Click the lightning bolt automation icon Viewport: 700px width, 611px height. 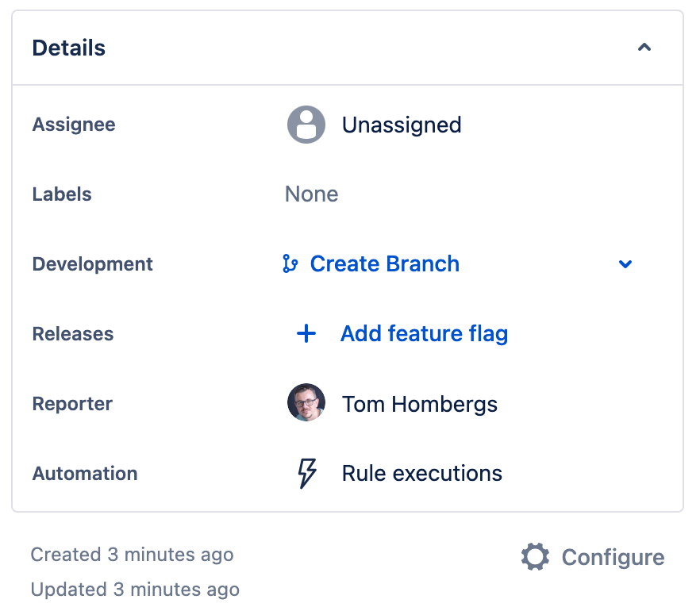306,474
